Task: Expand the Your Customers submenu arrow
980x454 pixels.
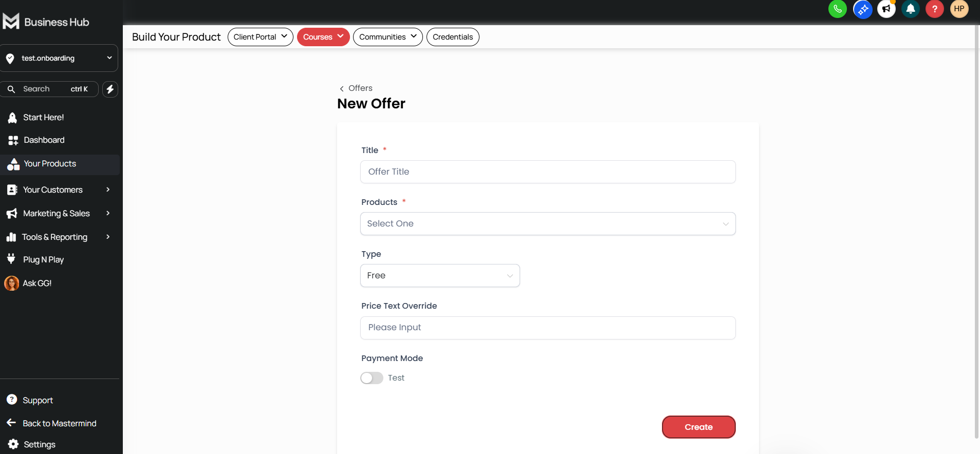Action: [108, 190]
